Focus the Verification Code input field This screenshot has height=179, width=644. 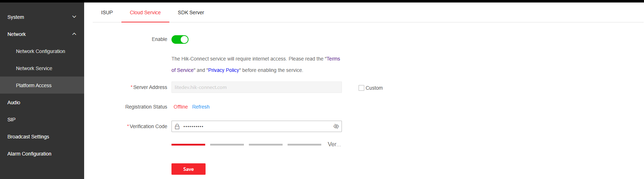tap(257, 126)
